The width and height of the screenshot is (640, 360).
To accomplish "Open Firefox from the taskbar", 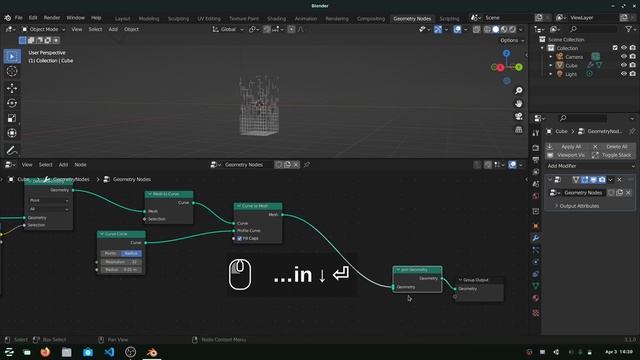I will click(x=45, y=352).
